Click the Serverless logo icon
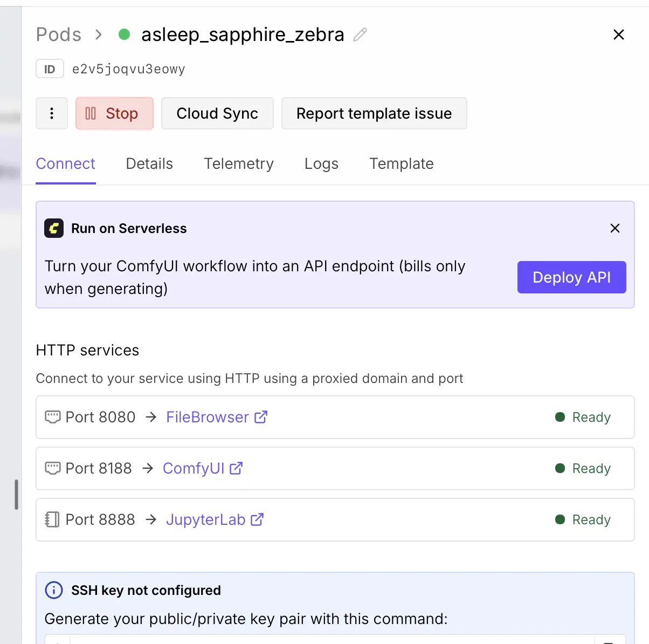Viewport: 649px width, 644px height. (54, 228)
